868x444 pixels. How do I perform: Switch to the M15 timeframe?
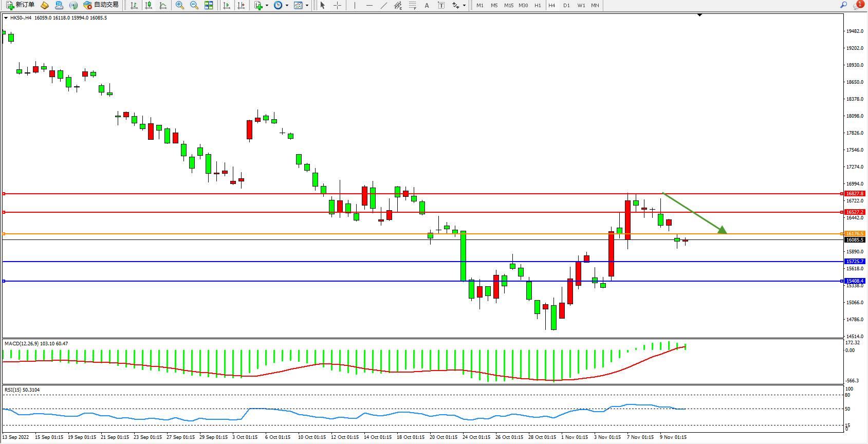pyautogui.click(x=509, y=5)
